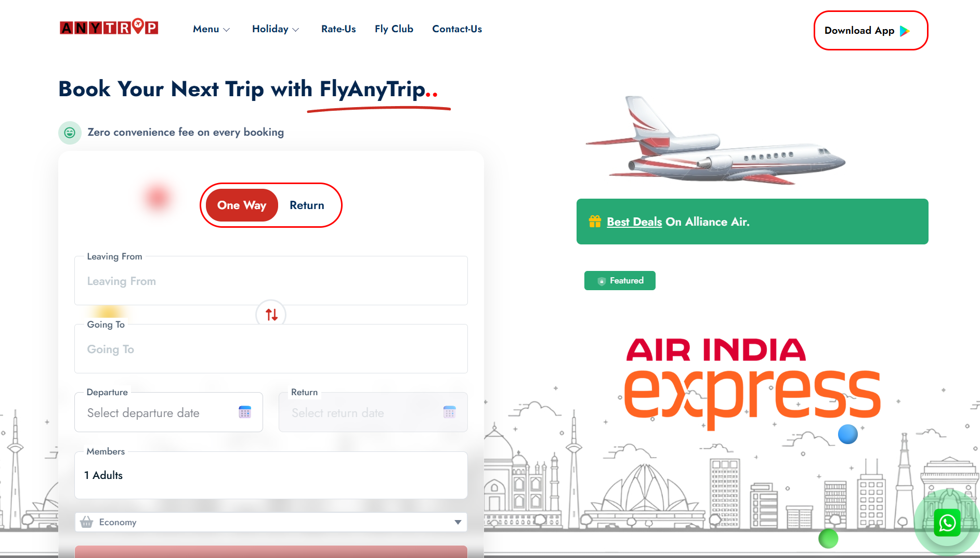This screenshot has height=558, width=980.
Task: Switch to Return trip option
Action: pyautogui.click(x=307, y=205)
